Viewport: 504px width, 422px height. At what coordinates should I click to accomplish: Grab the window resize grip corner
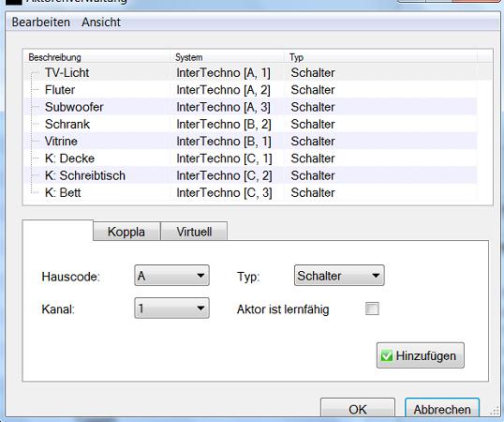(495, 411)
